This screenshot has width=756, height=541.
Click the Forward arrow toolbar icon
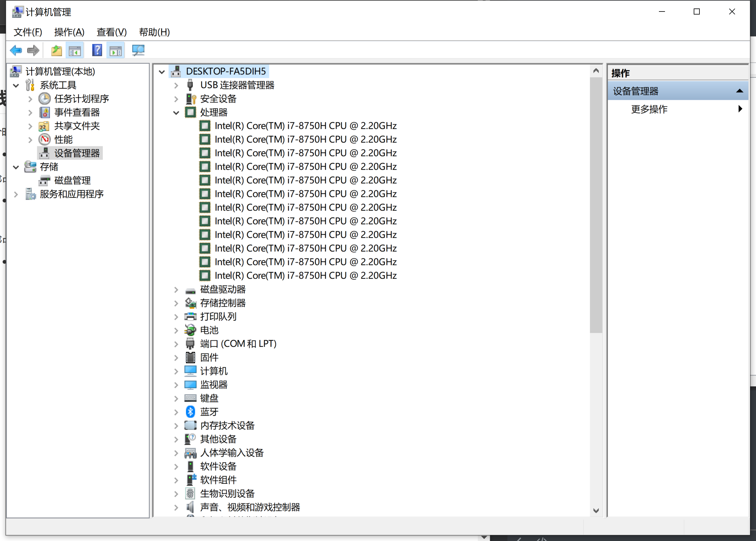pos(33,51)
